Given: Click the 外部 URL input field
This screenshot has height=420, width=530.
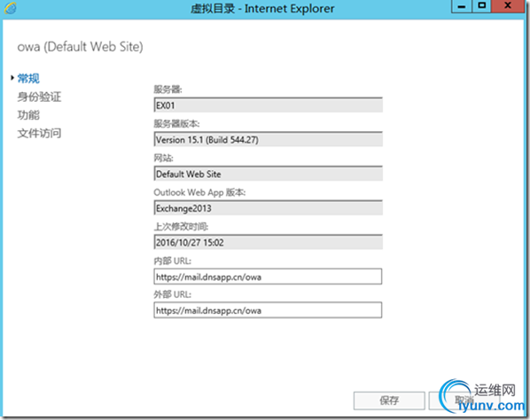Looking at the screenshot, I should pyautogui.click(x=268, y=310).
